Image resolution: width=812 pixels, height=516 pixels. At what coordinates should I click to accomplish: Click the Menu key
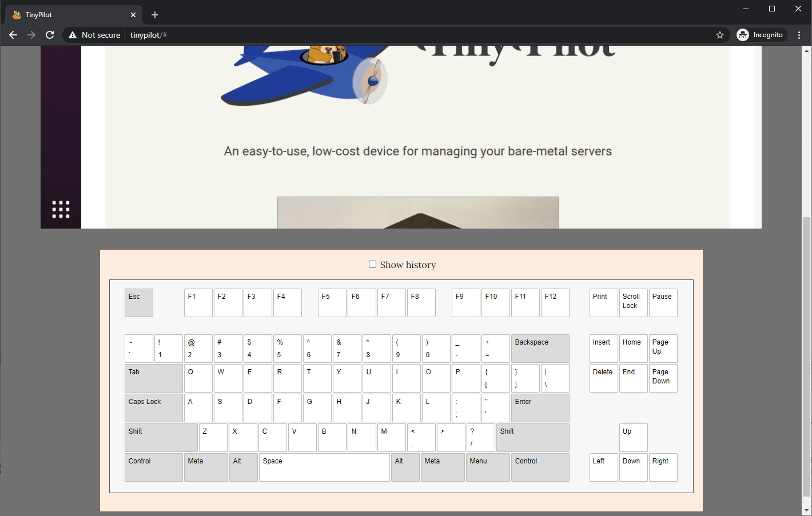click(x=488, y=467)
